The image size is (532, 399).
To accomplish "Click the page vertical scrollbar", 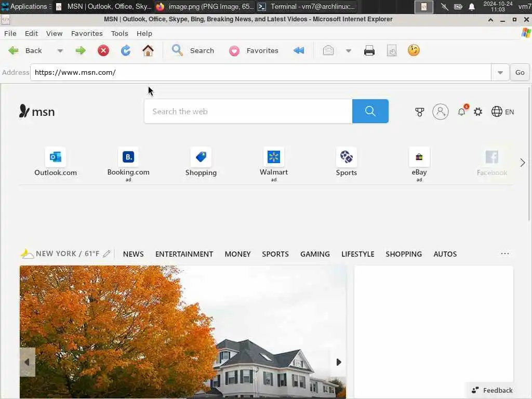I will coord(529,153).
